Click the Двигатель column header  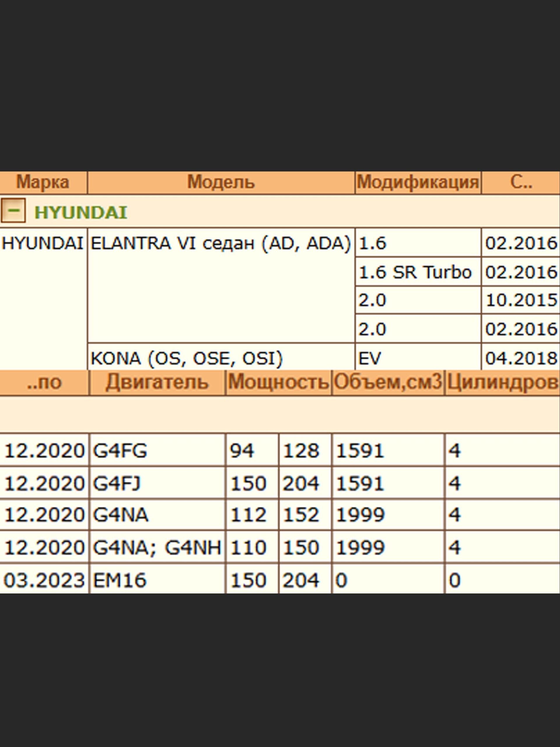tap(157, 382)
